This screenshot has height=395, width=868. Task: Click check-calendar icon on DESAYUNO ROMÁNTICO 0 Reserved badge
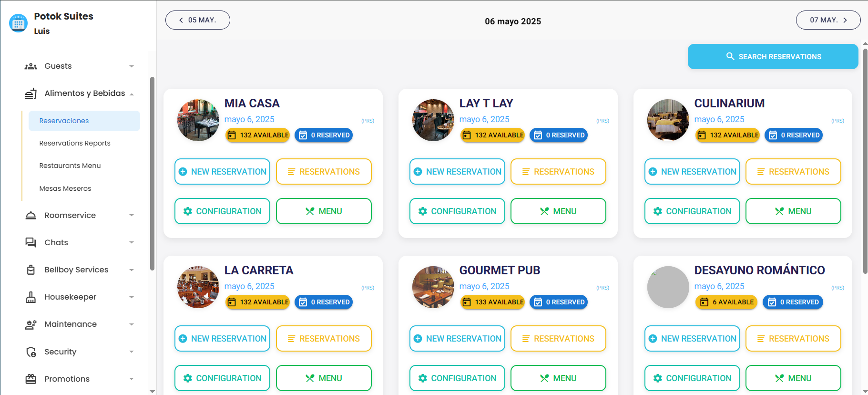(772, 302)
